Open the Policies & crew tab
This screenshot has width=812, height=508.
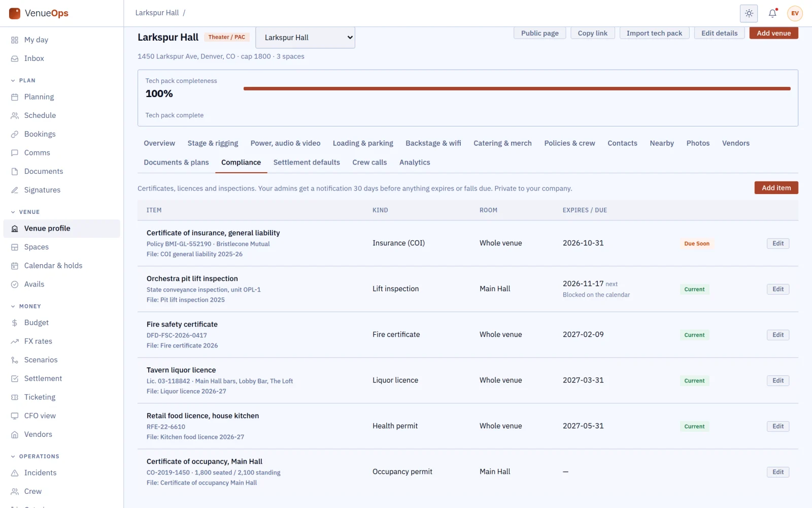[569, 143]
